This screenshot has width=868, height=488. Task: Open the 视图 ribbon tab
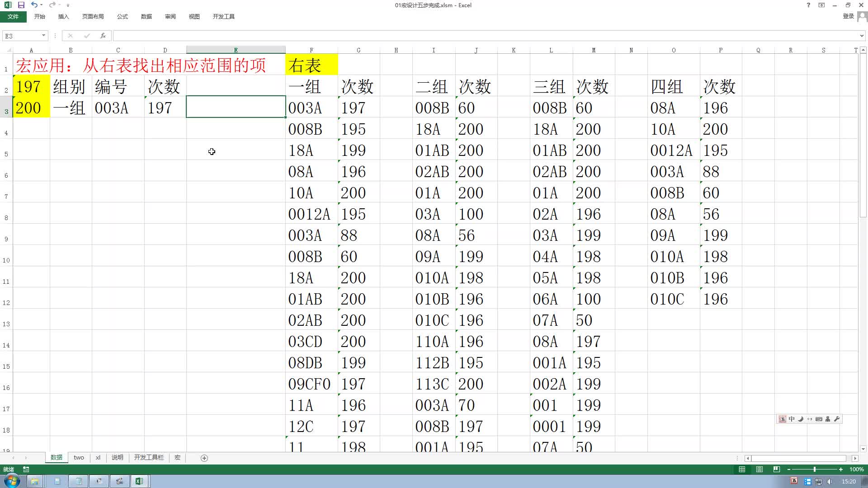click(194, 17)
